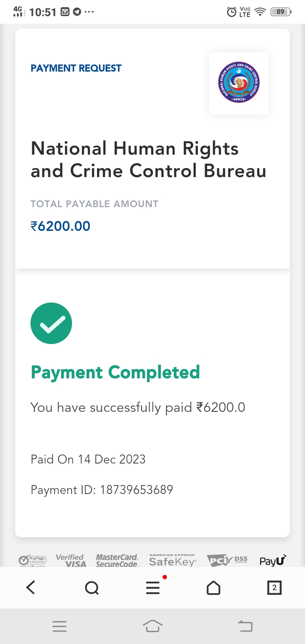This screenshot has width=305, height=644.
Task: Tap the Telegram notification icon in status bar
Action: coord(77,12)
